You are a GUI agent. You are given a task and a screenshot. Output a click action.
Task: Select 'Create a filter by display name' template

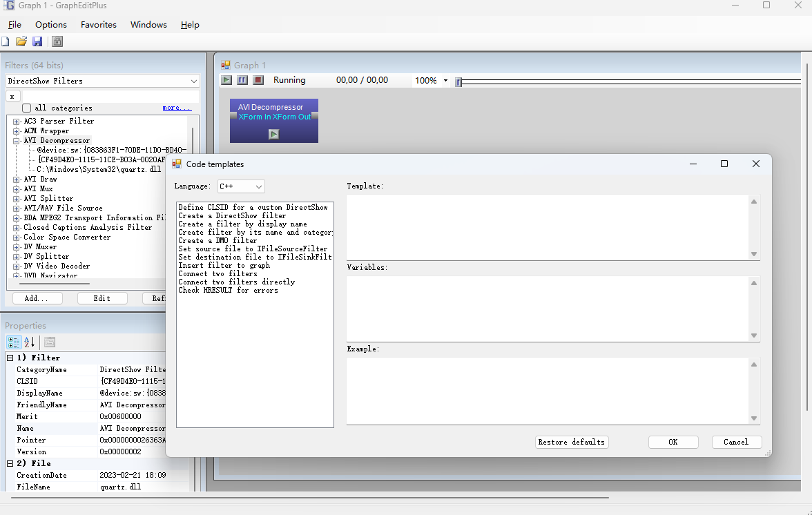click(242, 224)
